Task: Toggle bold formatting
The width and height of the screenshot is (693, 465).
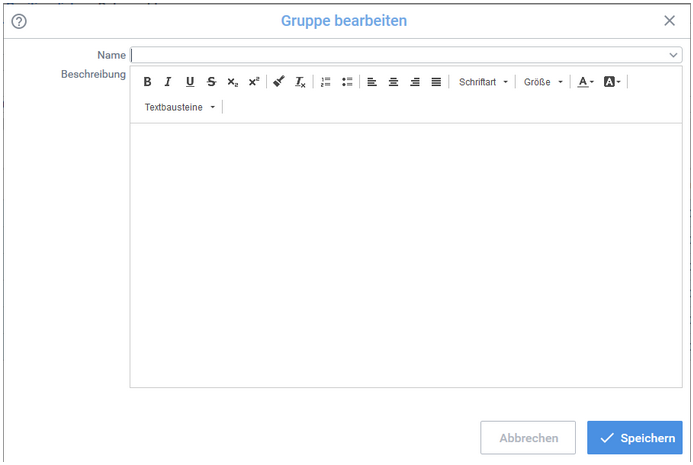Action: [147, 82]
